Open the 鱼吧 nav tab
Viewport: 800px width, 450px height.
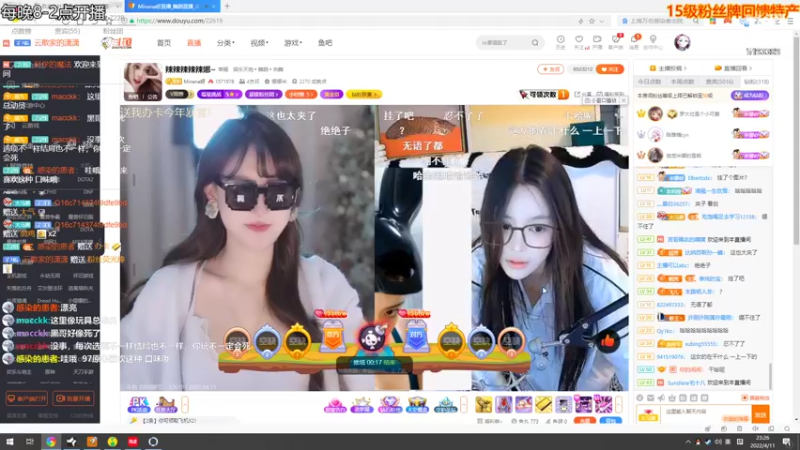click(325, 43)
